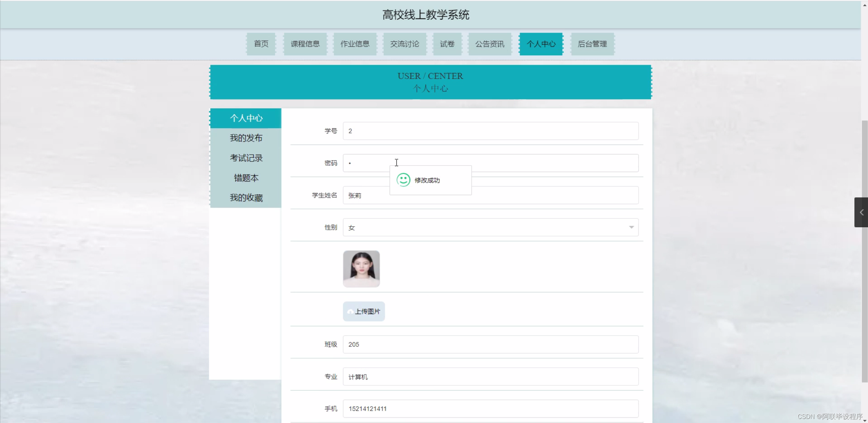Open 后台管理 from the top navigation
The image size is (868, 423).
[x=592, y=44]
